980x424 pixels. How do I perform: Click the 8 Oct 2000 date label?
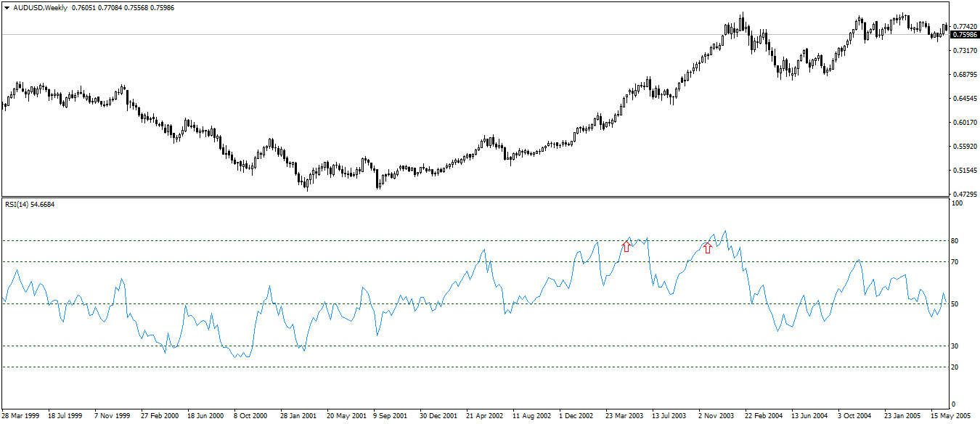pyautogui.click(x=251, y=416)
